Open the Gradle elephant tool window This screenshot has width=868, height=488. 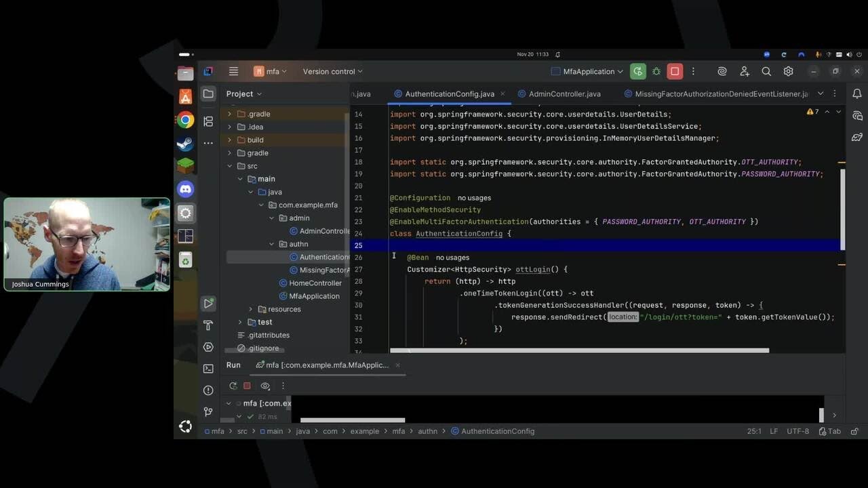857,138
